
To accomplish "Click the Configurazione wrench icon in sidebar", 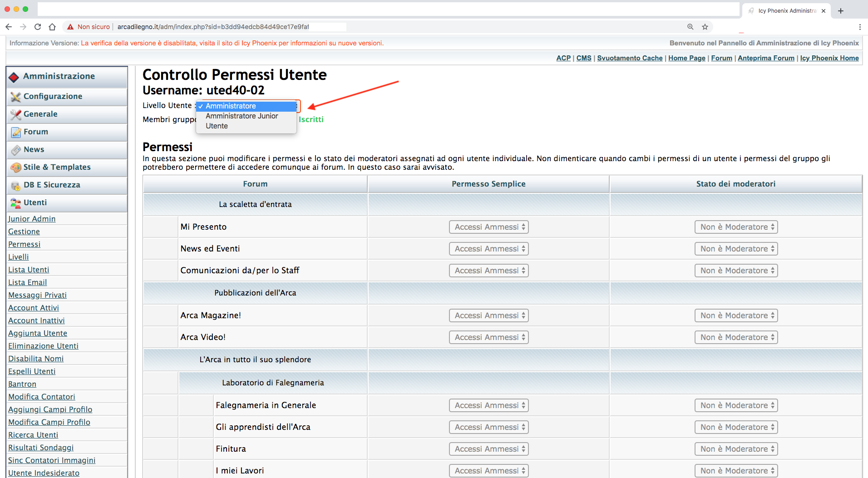I will point(15,97).
